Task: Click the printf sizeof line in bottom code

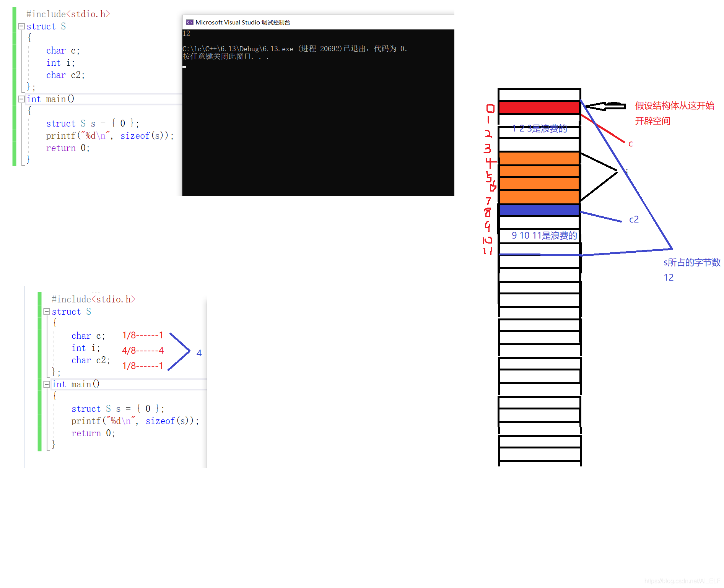Action: click(x=135, y=421)
